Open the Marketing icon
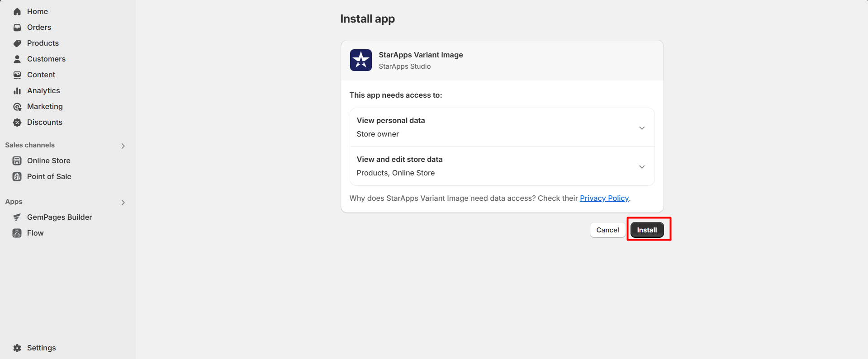 (x=17, y=106)
